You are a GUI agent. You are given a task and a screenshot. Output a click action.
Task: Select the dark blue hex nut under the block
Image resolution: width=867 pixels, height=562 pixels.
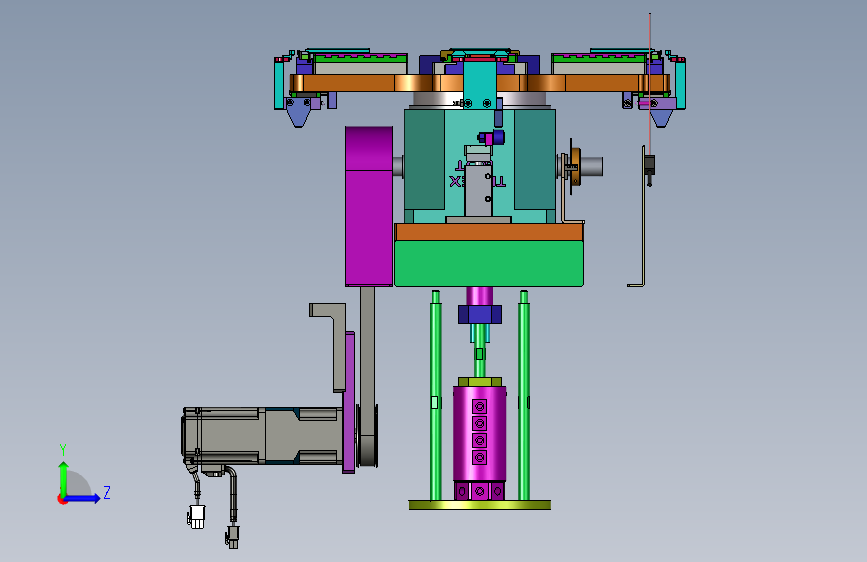click(x=479, y=314)
